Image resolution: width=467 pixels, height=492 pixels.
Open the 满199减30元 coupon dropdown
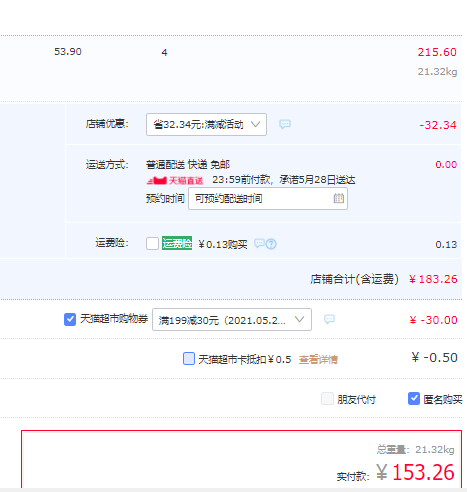(x=232, y=320)
